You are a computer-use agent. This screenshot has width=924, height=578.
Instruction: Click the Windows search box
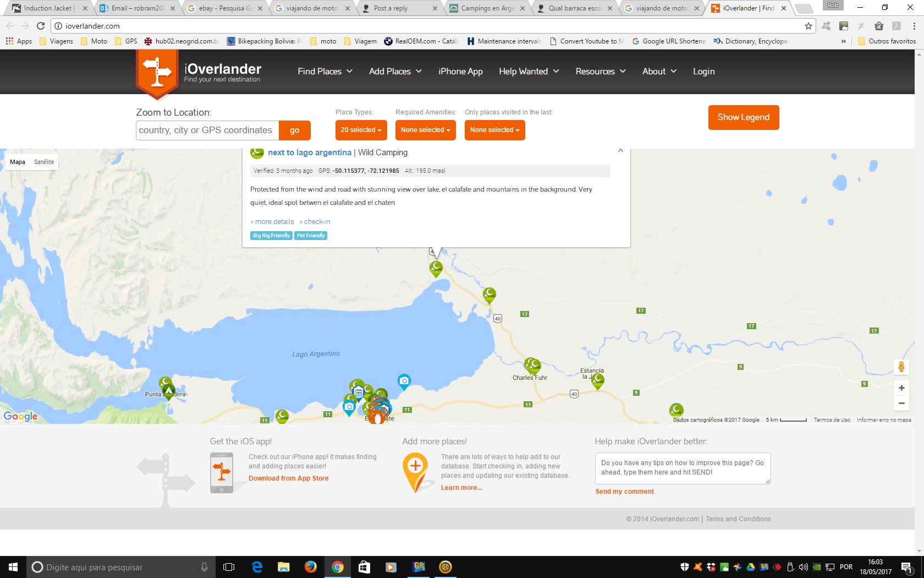click(121, 567)
